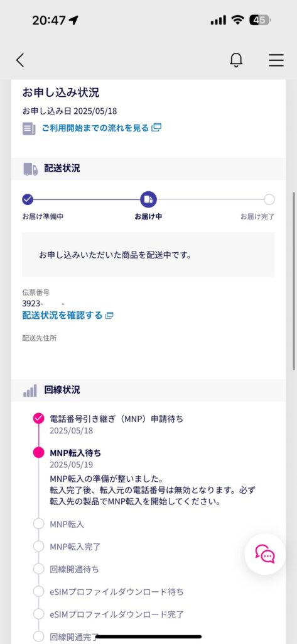Viewport: 297px width, 644px height.
Task: Open 配送状況を確認する link
Action: click(x=62, y=316)
